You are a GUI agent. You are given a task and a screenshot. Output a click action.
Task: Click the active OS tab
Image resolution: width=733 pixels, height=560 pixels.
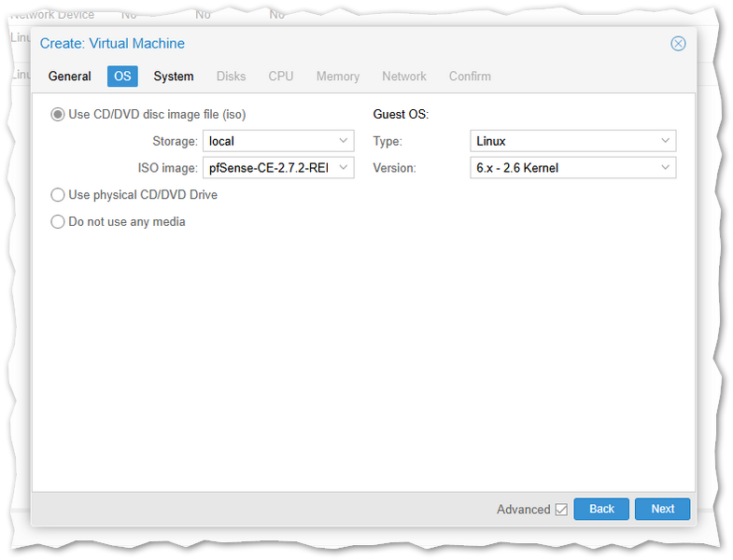[x=122, y=77]
